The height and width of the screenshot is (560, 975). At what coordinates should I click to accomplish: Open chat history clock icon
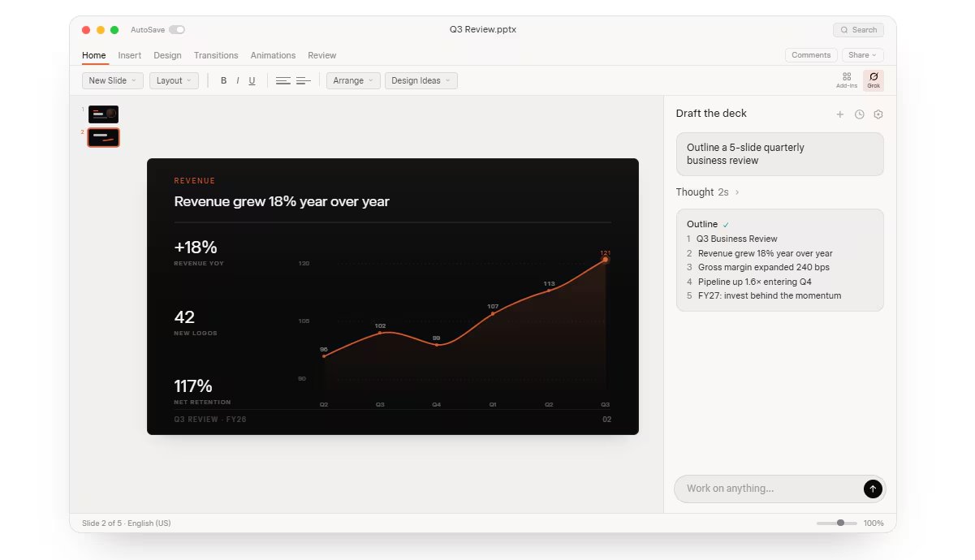tap(860, 114)
